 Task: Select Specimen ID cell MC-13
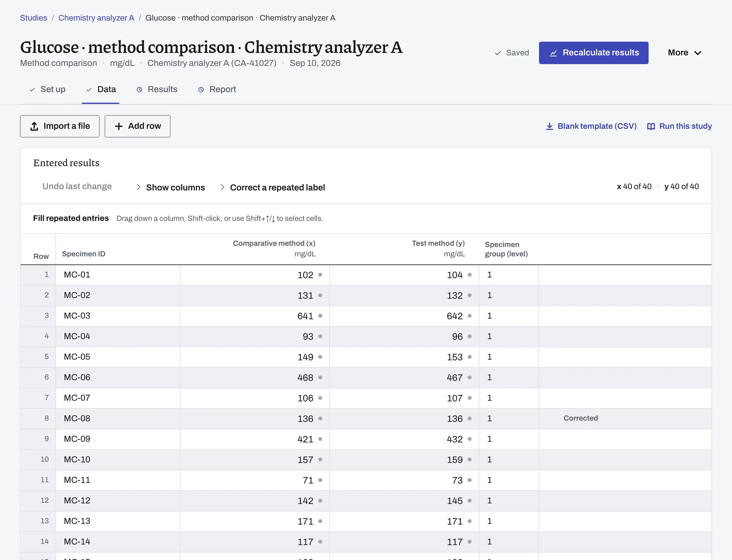pyautogui.click(x=118, y=521)
